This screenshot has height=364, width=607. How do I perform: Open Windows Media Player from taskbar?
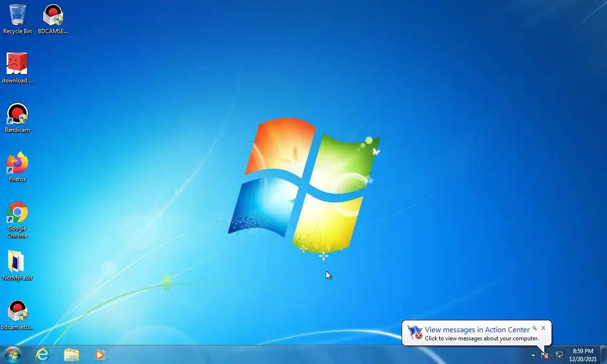tap(100, 355)
